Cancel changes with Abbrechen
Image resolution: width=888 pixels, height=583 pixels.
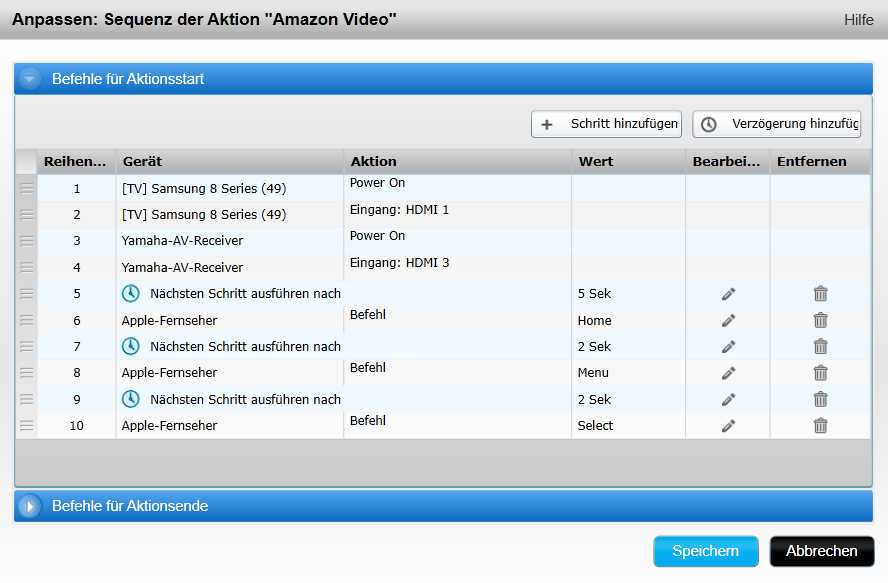(822, 551)
